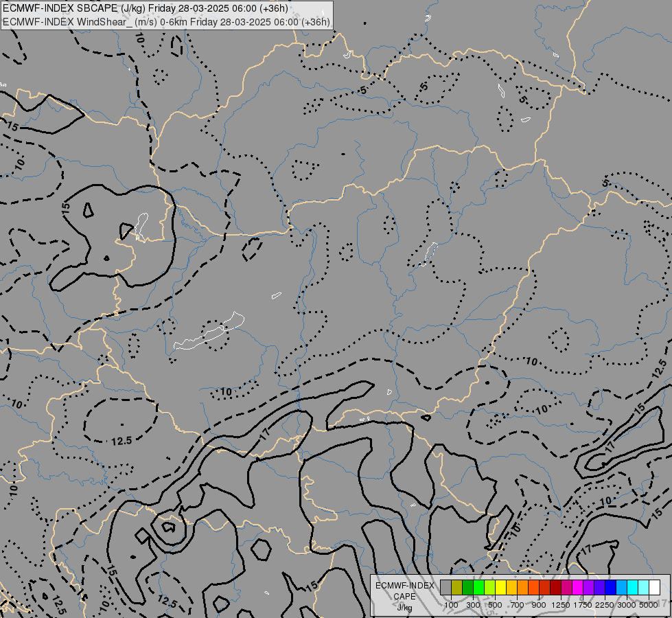
Task: Select the white swatch above 5000
Action: pos(655,587)
